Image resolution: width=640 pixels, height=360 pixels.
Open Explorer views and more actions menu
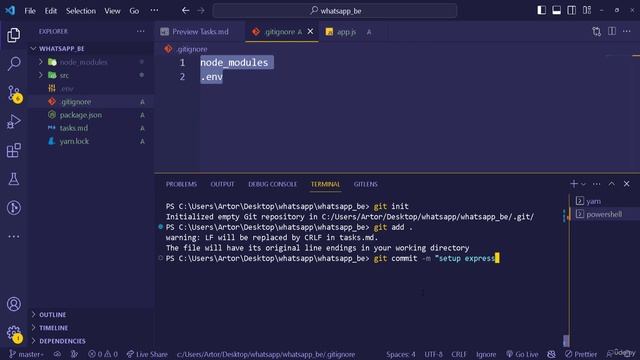[140, 31]
